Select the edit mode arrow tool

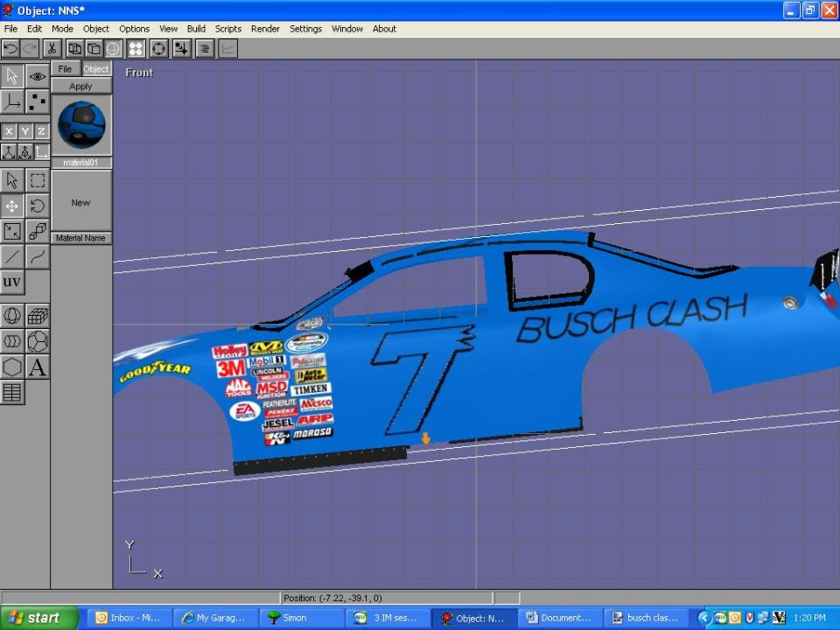pos(11,76)
